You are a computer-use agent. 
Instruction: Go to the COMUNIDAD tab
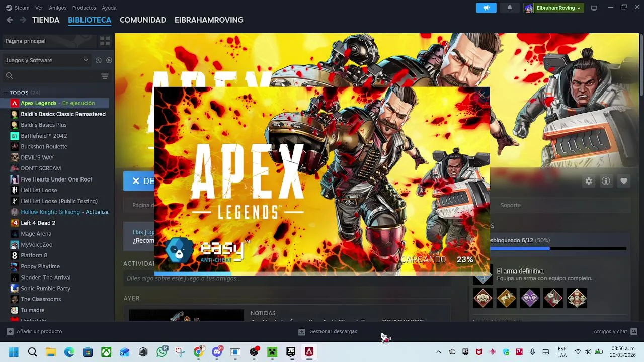pos(143,20)
